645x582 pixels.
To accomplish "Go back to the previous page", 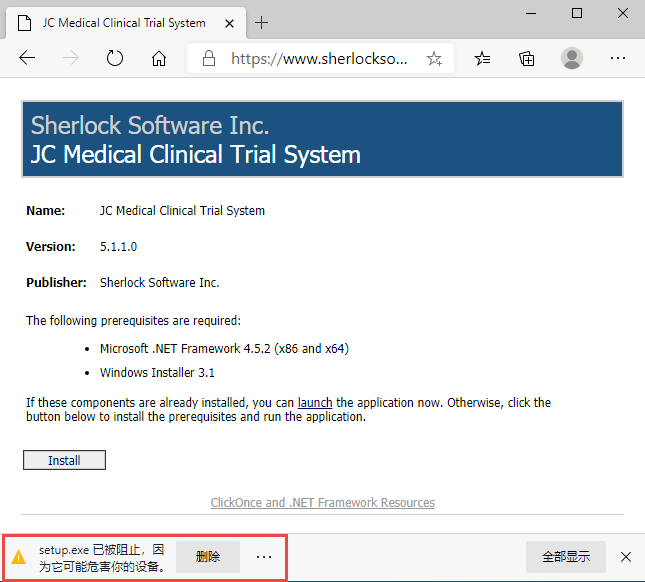I will tap(27, 58).
